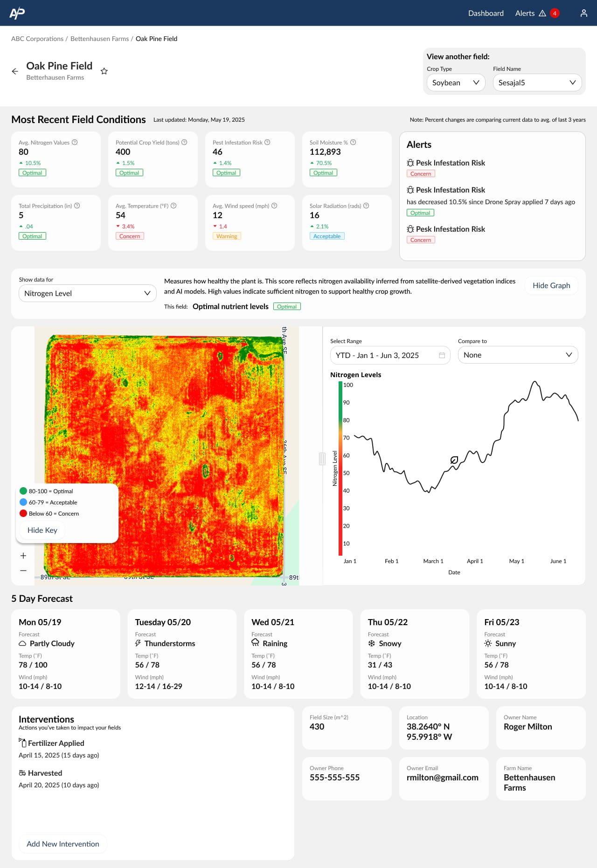The width and height of the screenshot is (597, 868).
Task: Click the AP logo in header
Action: [x=17, y=13]
